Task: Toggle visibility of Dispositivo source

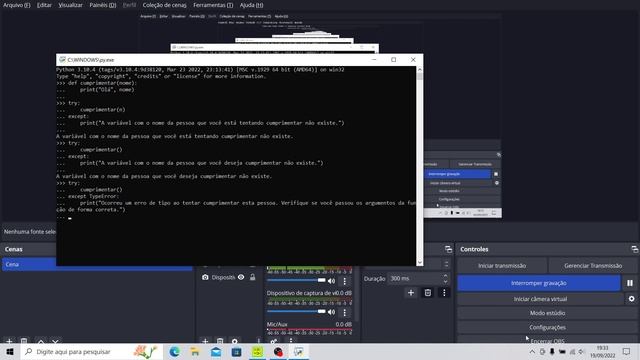Action: click(241, 277)
